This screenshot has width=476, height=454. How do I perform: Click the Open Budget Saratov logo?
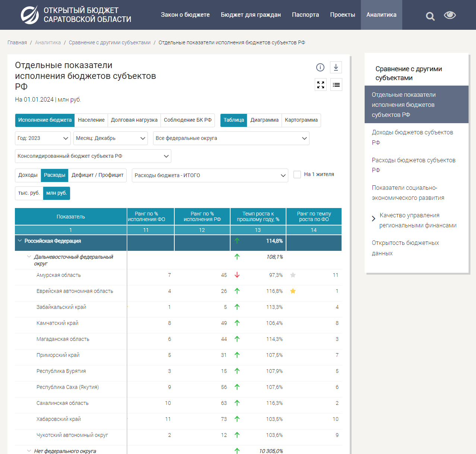pos(76,15)
